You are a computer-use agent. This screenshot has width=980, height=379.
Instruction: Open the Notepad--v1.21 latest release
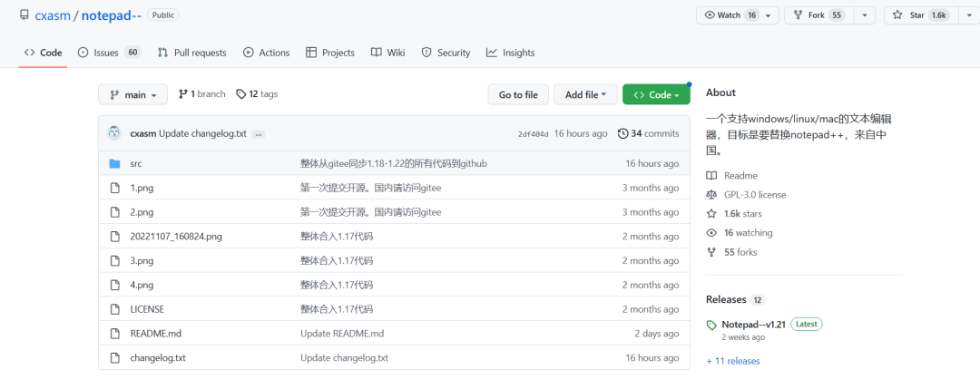click(x=754, y=325)
